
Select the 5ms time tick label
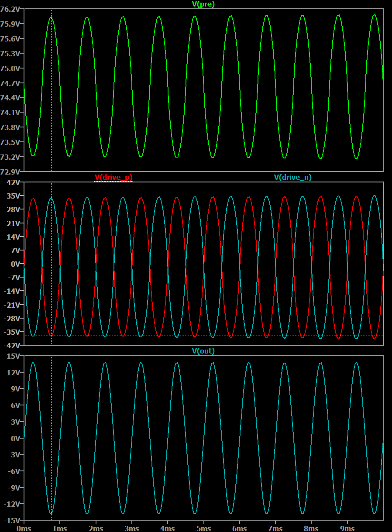point(204,528)
